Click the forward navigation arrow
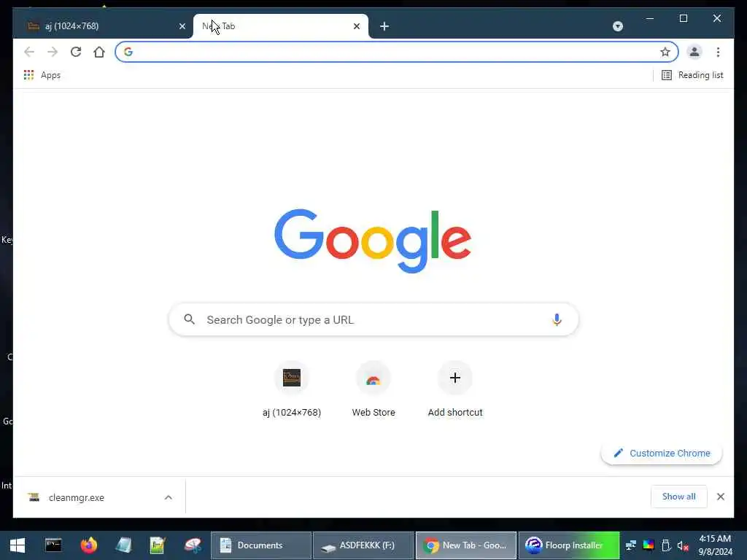747x560 pixels. (x=53, y=52)
